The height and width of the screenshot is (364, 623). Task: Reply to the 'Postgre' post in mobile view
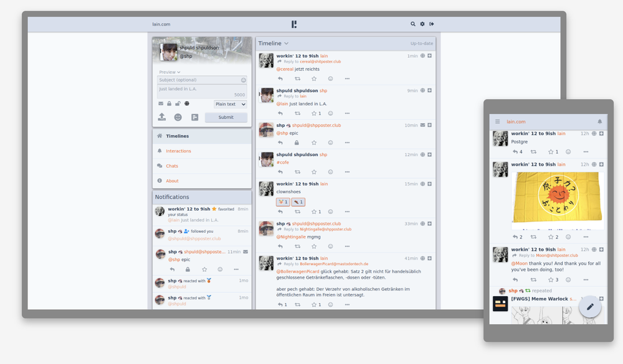pos(515,152)
